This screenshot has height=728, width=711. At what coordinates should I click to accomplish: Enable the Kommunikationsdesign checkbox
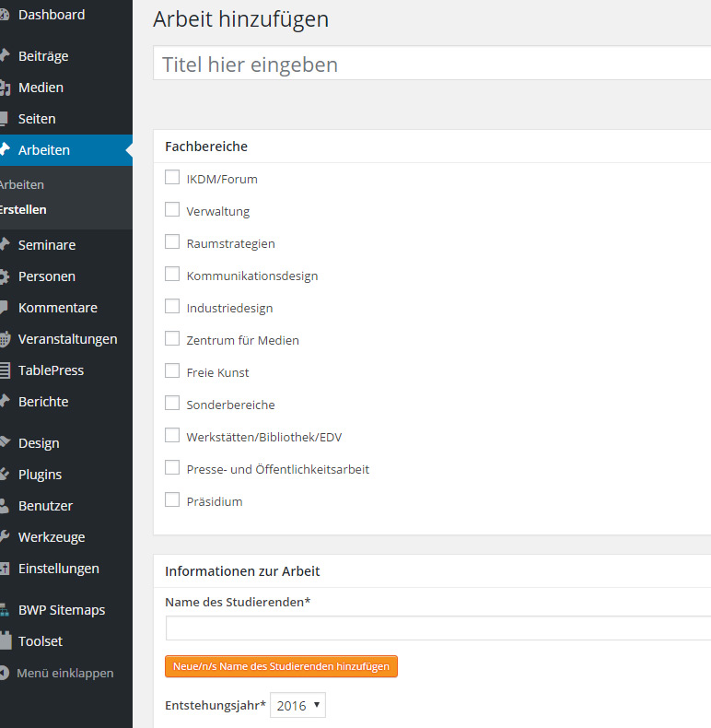(x=172, y=274)
